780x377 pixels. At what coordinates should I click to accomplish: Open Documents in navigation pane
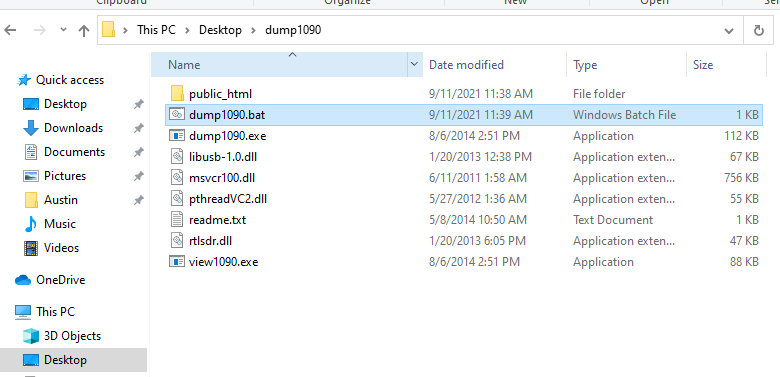(x=74, y=152)
